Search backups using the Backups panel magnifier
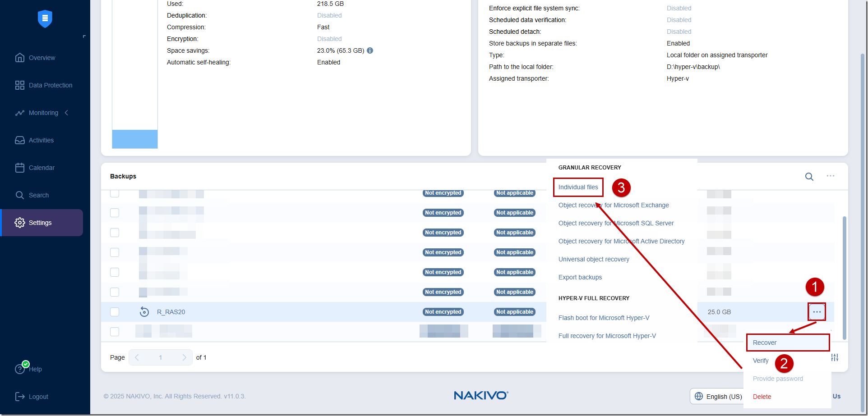868x416 pixels. click(809, 176)
